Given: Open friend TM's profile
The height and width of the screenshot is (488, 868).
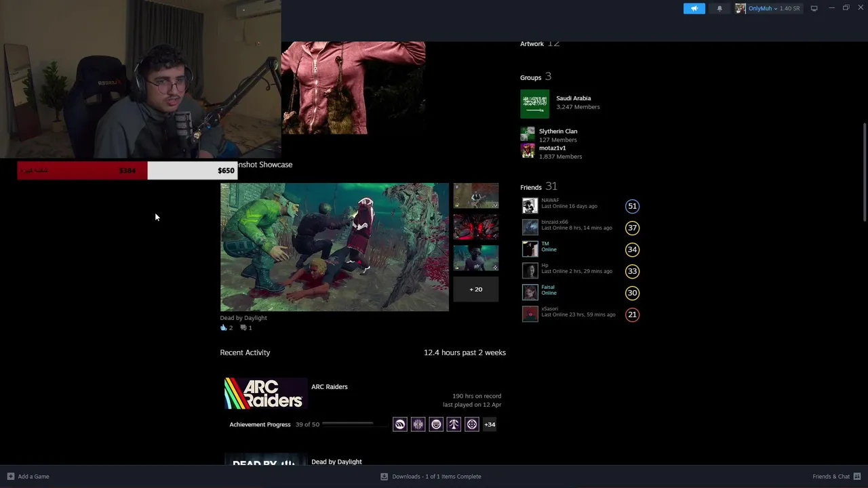Looking at the screenshot, I should click(x=545, y=243).
